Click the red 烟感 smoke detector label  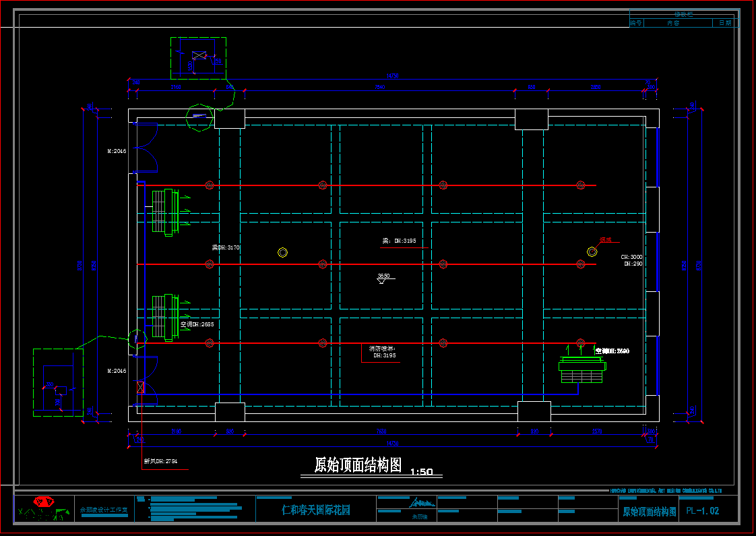(606, 239)
